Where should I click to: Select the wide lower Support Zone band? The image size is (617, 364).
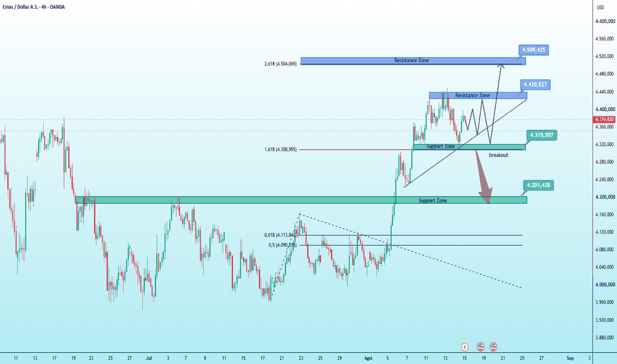pos(301,201)
